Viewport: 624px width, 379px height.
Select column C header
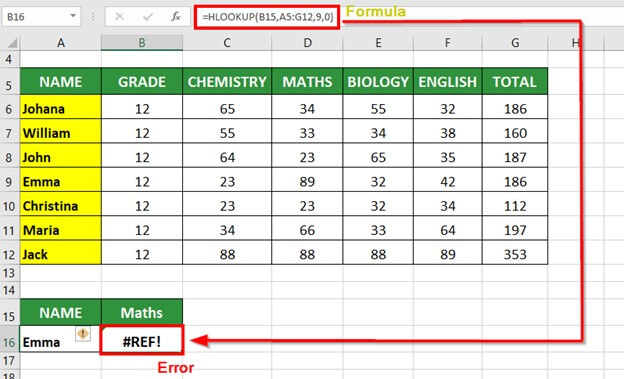227,43
